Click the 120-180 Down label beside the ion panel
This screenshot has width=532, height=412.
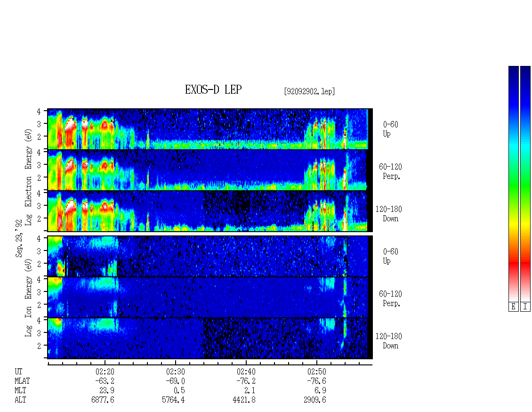click(389, 341)
